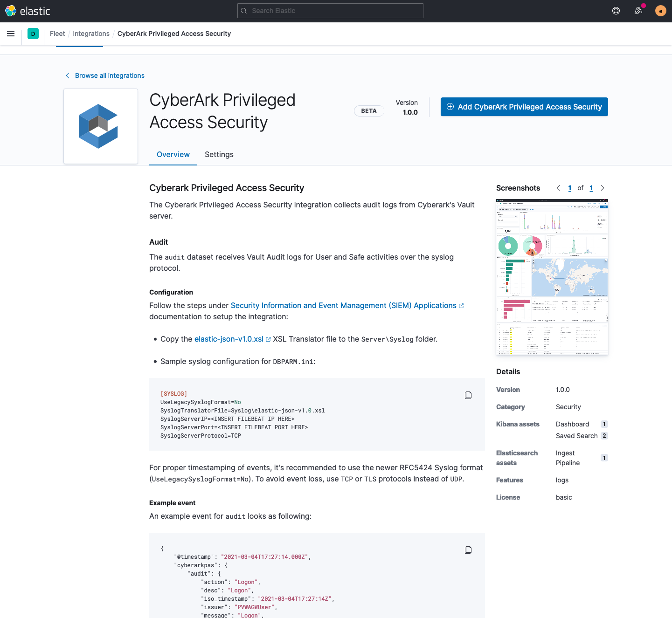Open the elastic-json-v1.0.xsl link
Image resolution: width=672 pixels, height=618 pixels.
pos(232,339)
